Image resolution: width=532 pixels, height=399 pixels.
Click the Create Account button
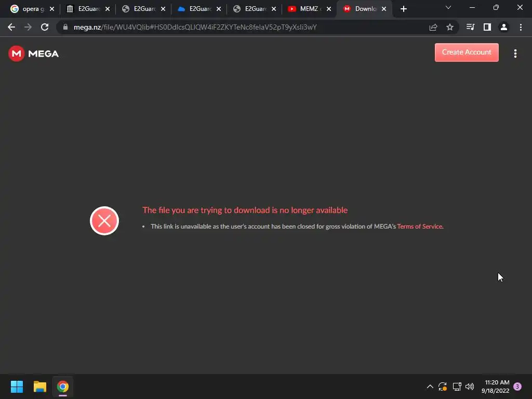(467, 52)
